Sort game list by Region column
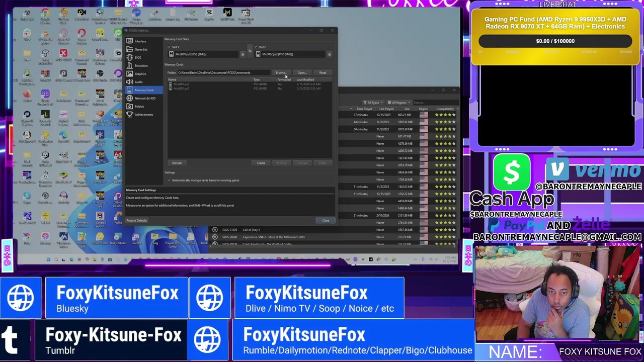 [x=424, y=109]
